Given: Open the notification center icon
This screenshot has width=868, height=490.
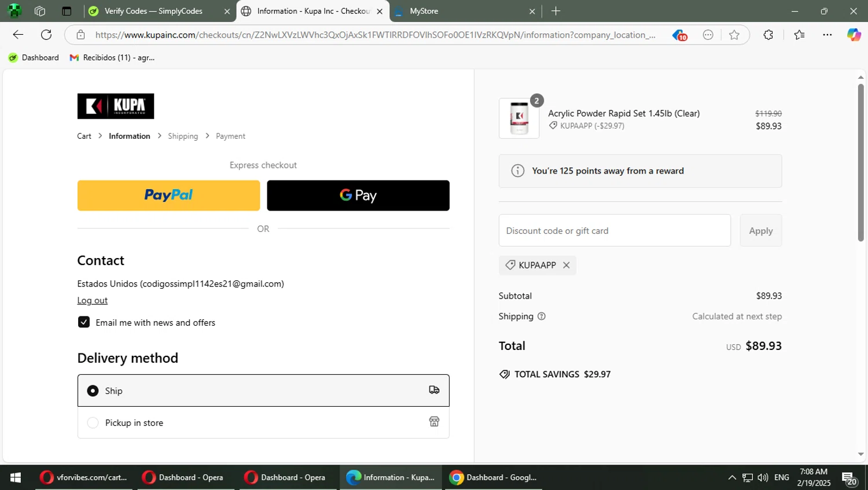Looking at the screenshot, I should pyautogui.click(x=849, y=478).
